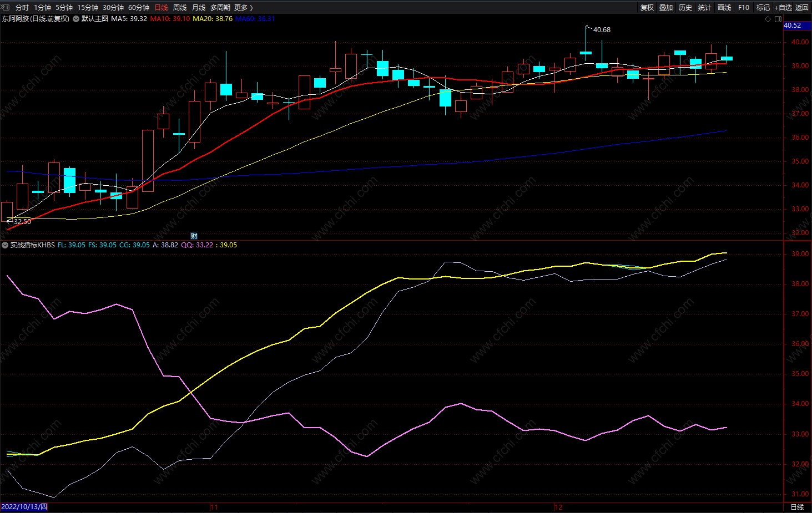Click the FS: 39.05 indicator value

tap(102, 245)
